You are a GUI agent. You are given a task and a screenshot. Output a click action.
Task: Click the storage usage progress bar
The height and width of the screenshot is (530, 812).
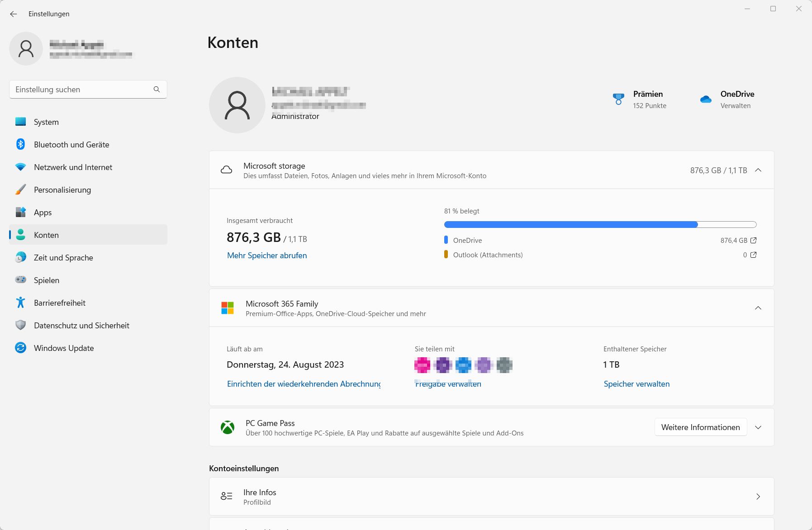pos(600,225)
